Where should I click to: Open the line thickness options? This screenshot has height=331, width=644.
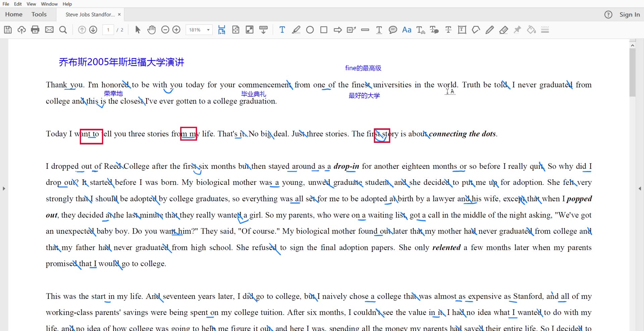point(545,30)
